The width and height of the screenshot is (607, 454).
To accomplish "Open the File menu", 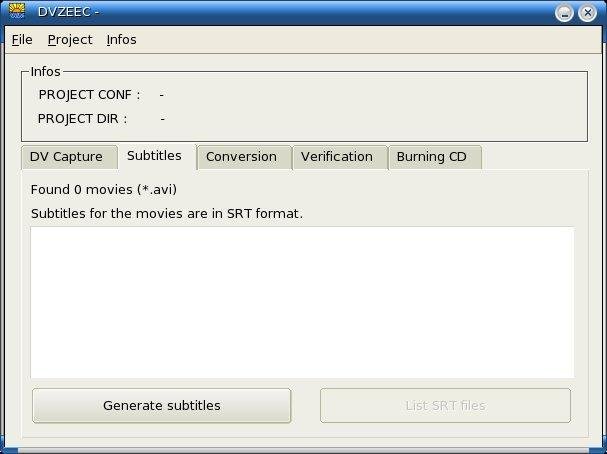I will click(x=22, y=40).
